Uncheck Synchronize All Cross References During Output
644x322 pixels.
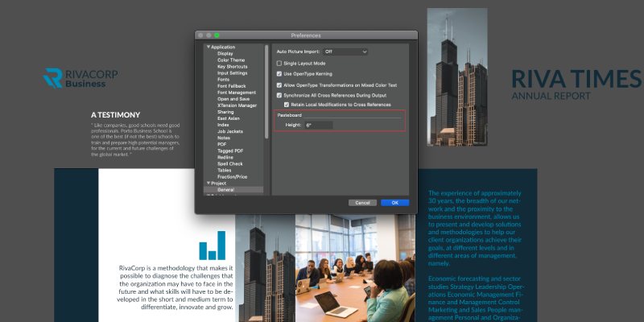coord(279,95)
